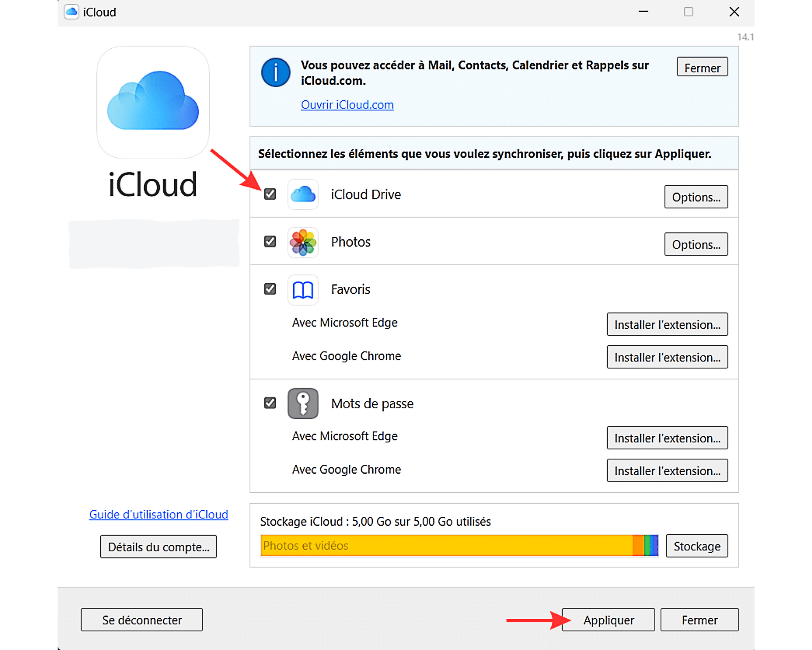Click the blue information icon

(276, 73)
